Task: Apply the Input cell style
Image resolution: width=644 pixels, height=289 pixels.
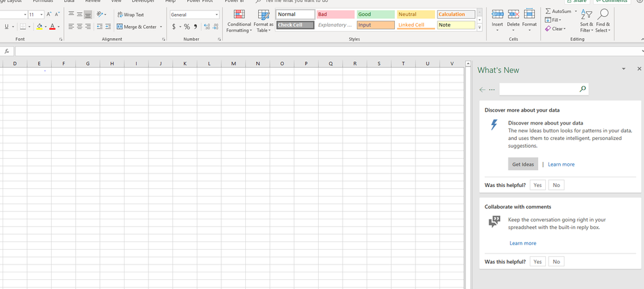Action: (x=376, y=25)
